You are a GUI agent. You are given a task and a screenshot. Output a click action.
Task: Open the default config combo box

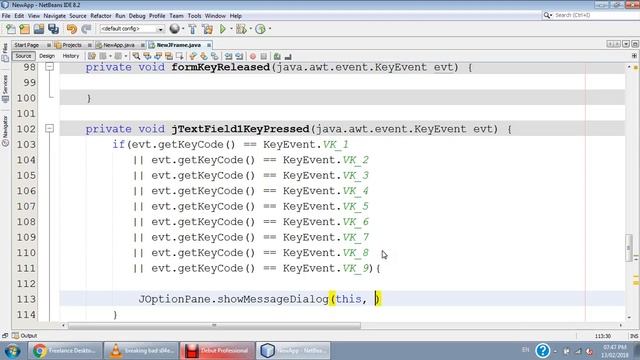point(132,29)
